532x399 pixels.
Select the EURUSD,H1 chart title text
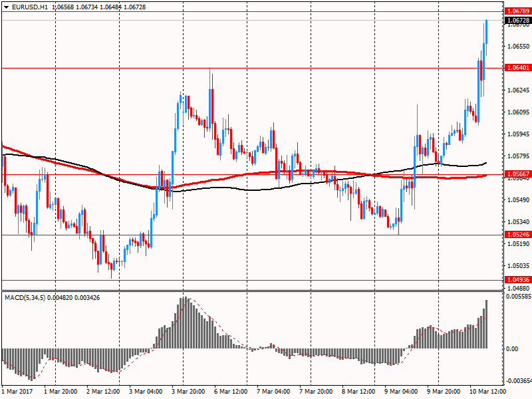(x=30, y=7)
